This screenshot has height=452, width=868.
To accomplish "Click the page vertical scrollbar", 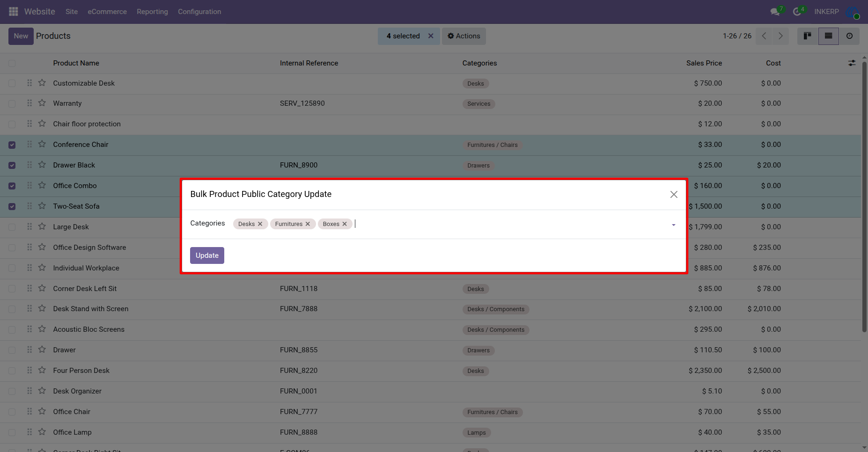I will pos(864,197).
